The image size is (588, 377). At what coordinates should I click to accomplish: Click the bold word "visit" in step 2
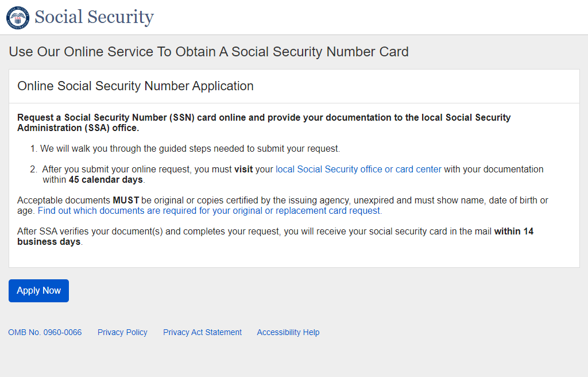243,170
